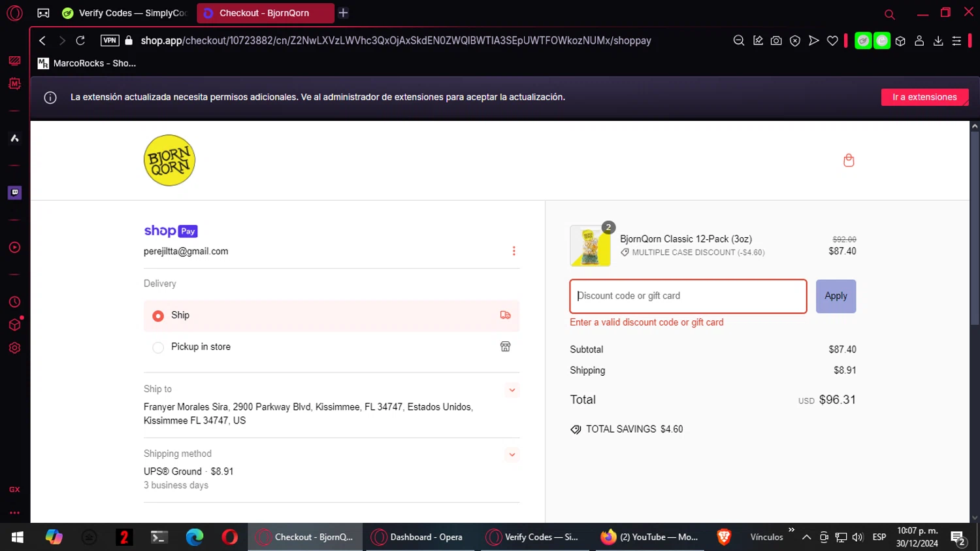Open sidebar player play icon

(14, 247)
